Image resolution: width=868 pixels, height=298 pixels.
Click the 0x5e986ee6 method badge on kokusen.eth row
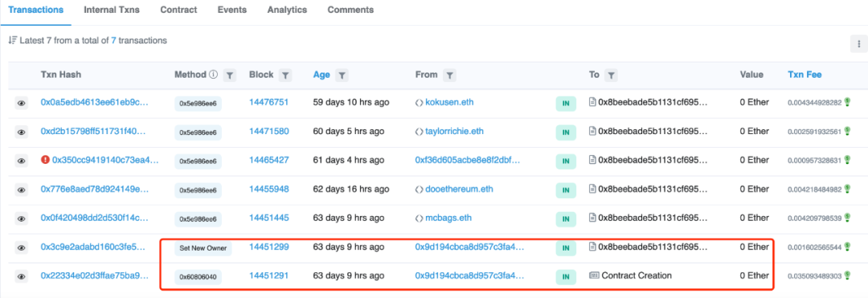[199, 104]
